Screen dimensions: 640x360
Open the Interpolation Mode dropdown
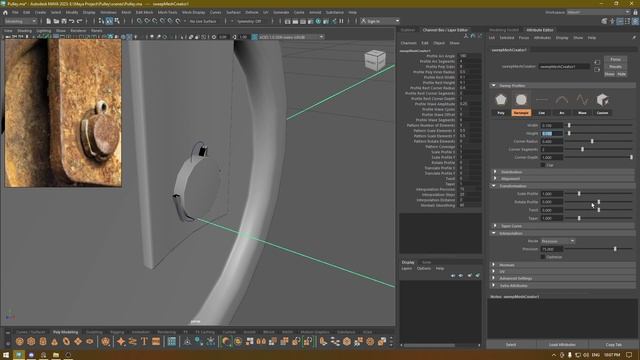(558, 241)
